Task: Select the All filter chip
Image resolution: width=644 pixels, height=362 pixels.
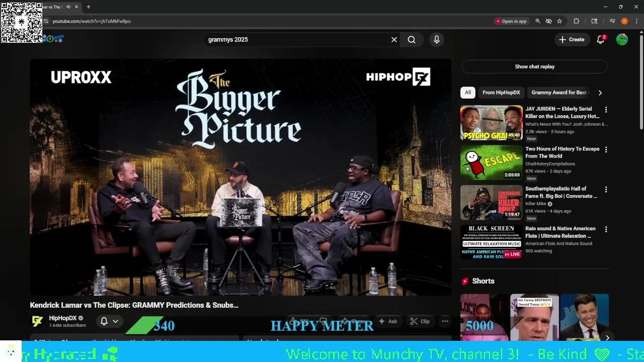Action: tap(468, 93)
